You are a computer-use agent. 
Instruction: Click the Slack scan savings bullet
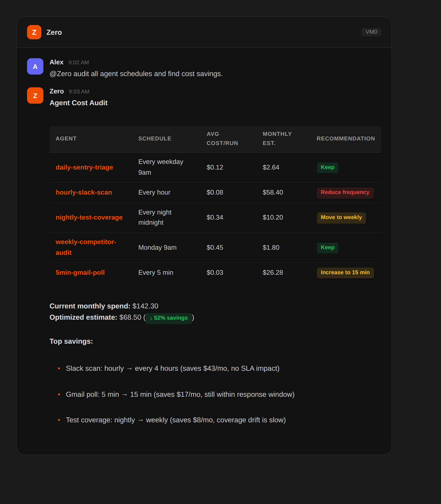(x=173, y=368)
